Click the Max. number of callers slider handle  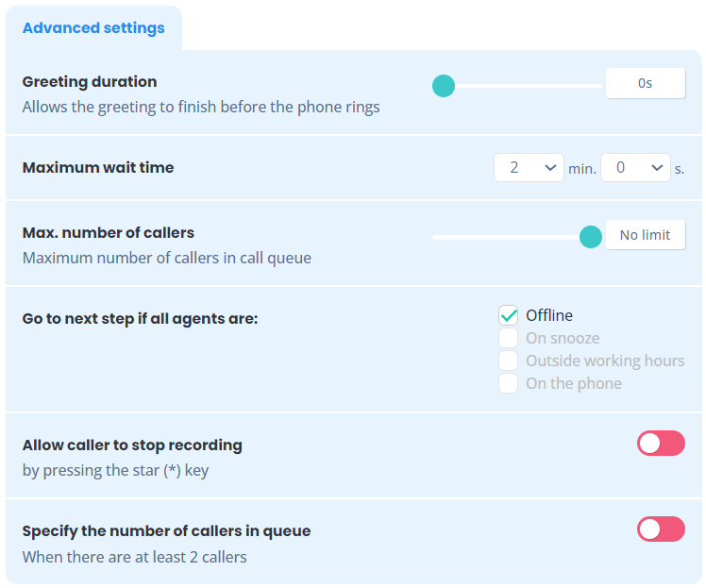pos(591,237)
